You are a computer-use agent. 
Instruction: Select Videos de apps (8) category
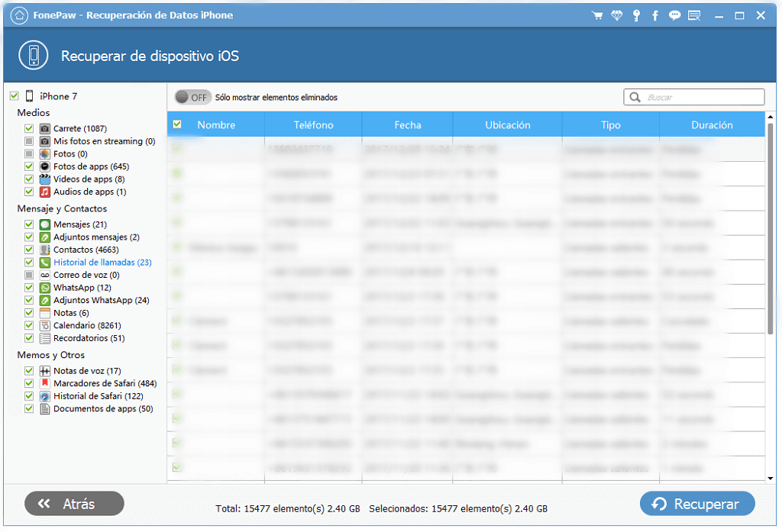tap(89, 179)
